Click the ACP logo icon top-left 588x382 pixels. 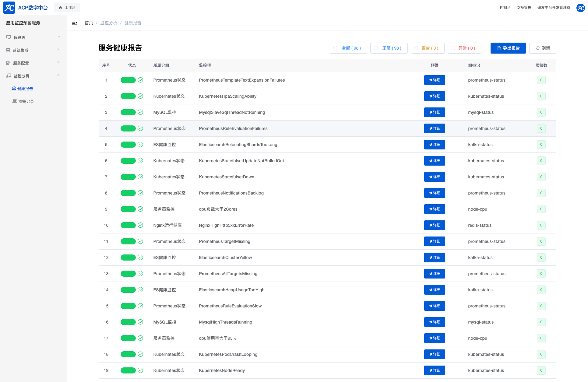pos(9,8)
